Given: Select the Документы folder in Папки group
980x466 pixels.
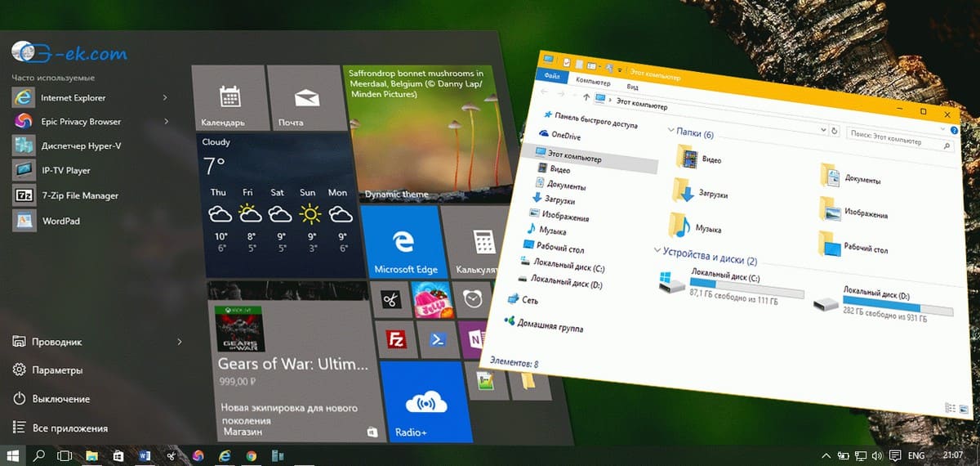Looking at the screenshot, I should 851,177.
